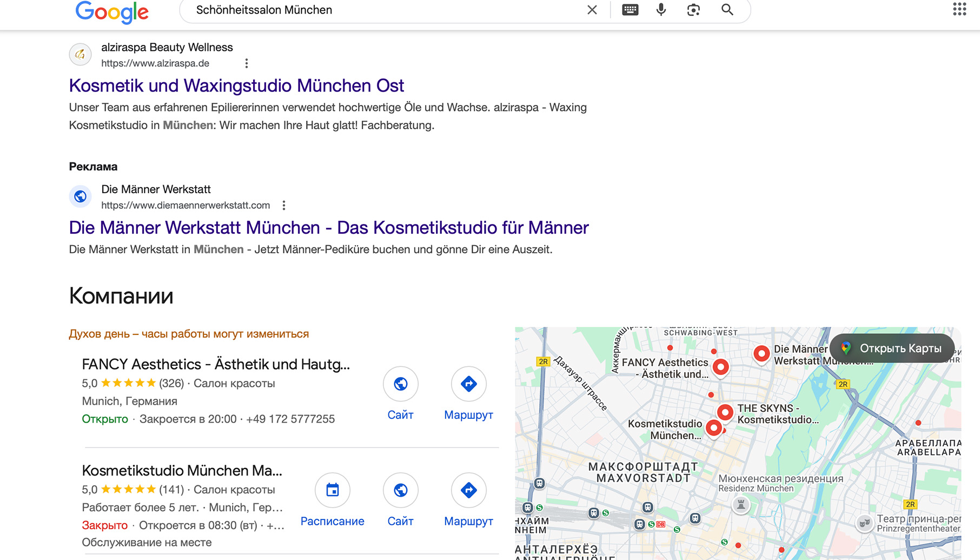
Task: Open the Google apps grid icon
Action: [x=959, y=9]
